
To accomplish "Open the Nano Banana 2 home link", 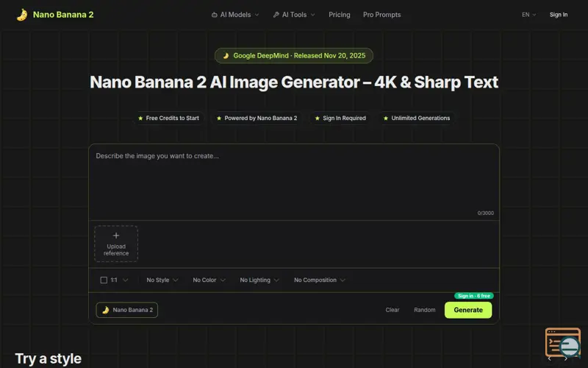I will click(55, 15).
